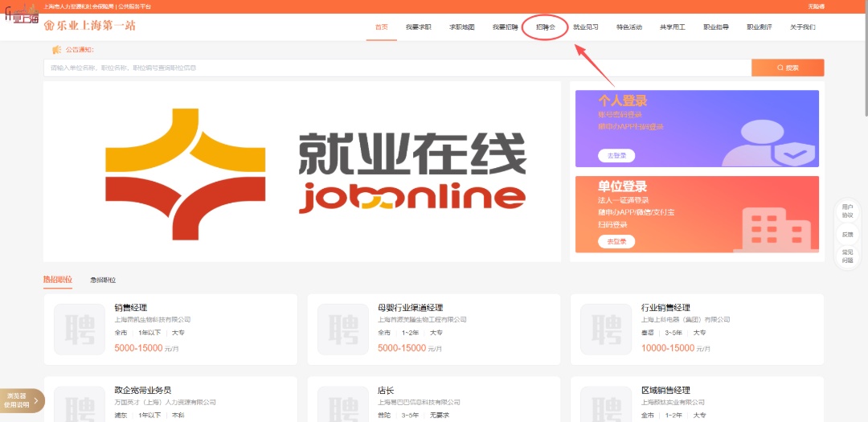Switch to the 急招职位 tab
This screenshot has width=868, height=422.
tap(103, 280)
